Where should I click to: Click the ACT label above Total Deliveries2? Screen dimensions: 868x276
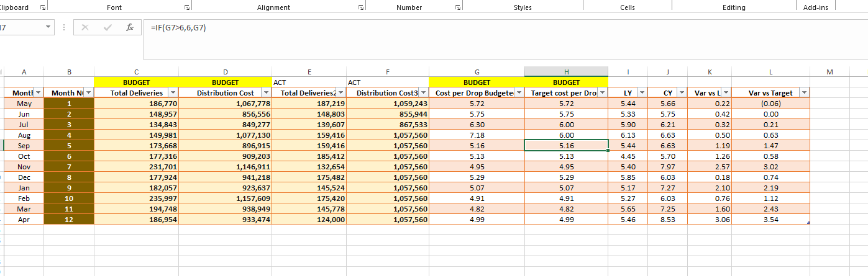coord(309,82)
